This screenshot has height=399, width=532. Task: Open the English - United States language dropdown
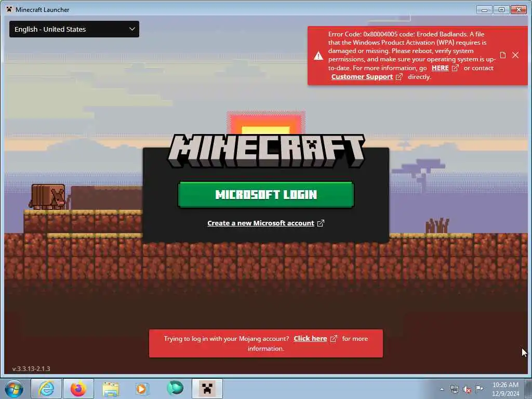point(74,29)
